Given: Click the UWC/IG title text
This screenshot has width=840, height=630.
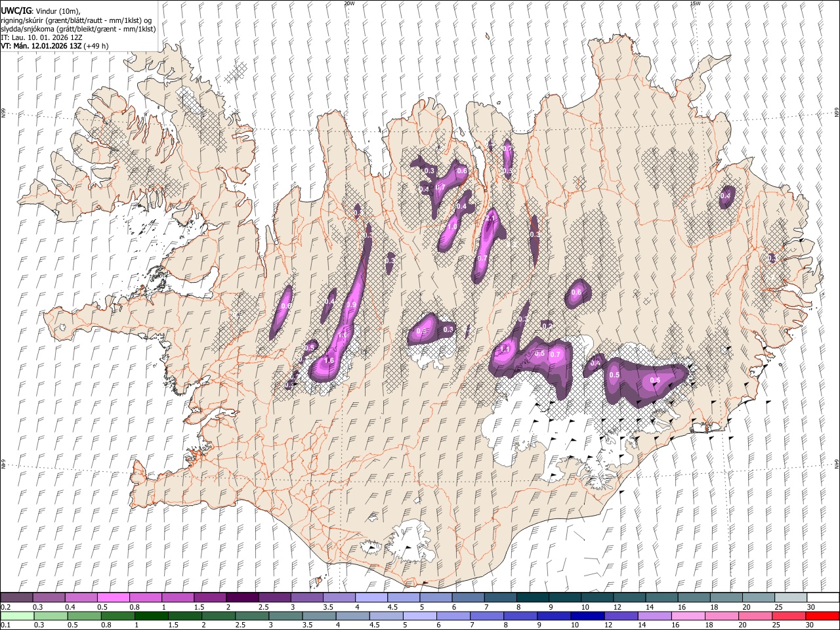Looking at the screenshot, I should click(x=16, y=10).
